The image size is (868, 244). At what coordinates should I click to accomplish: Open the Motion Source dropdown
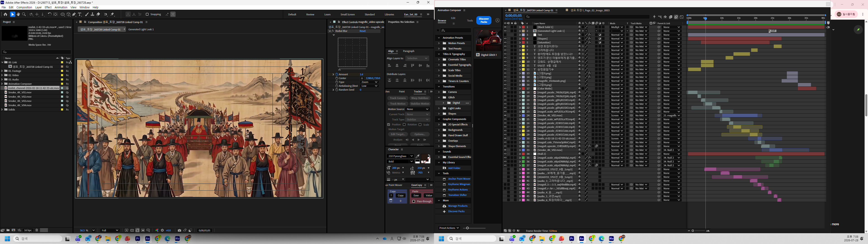tap(418, 109)
